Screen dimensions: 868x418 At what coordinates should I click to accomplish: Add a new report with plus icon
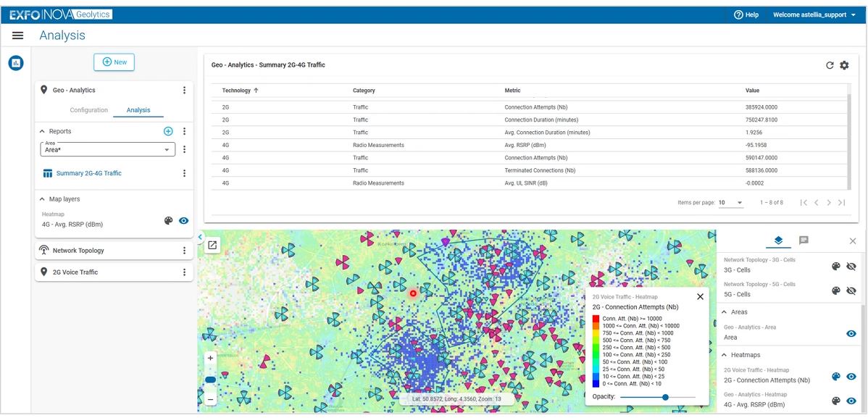(168, 131)
